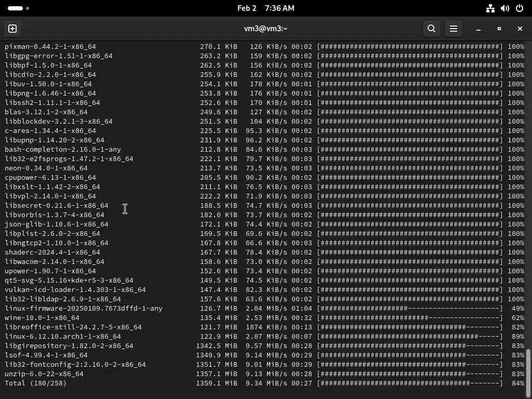Image resolution: width=532 pixels, height=399 pixels.
Task: Click the blas-3.12.1-2-x86_64 entry
Action: point(46,112)
